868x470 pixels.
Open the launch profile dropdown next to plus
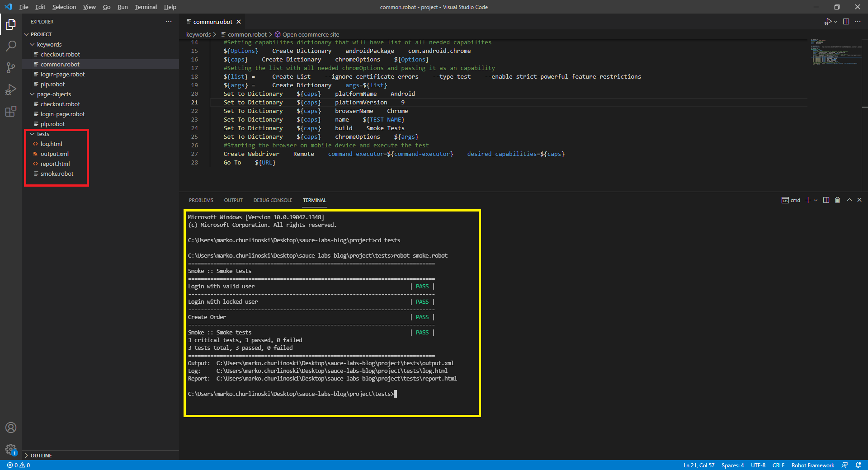click(816, 200)
